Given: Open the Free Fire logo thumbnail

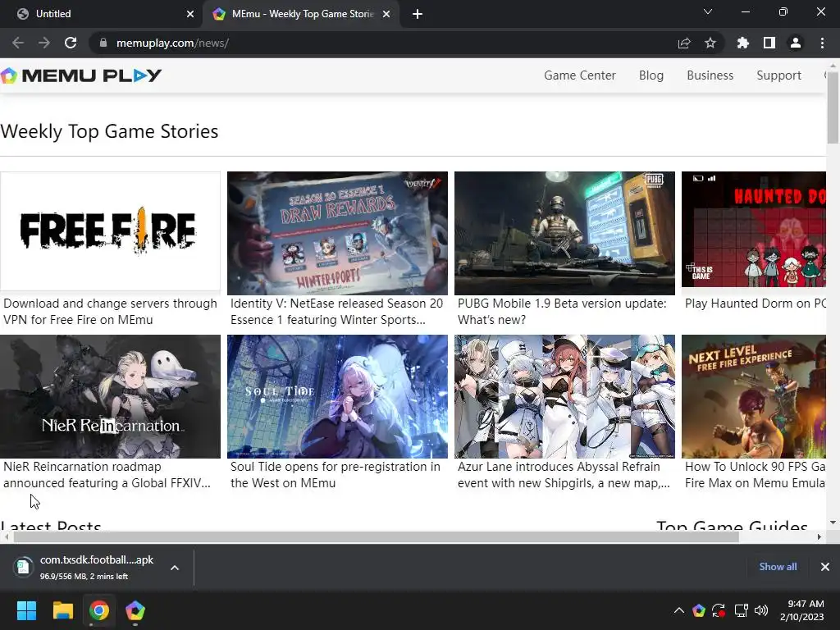Looking at the screenshot, I should point(110,231).
